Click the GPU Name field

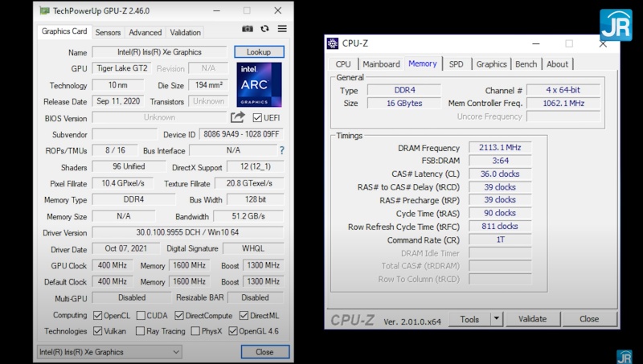pos(159,52)
